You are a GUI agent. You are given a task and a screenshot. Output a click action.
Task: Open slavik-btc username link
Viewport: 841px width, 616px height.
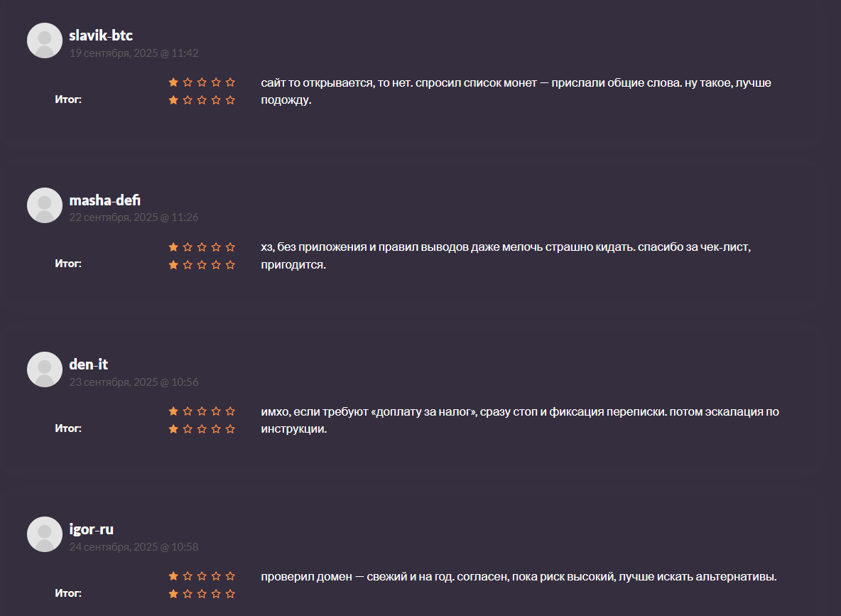(x=101, y=36)
